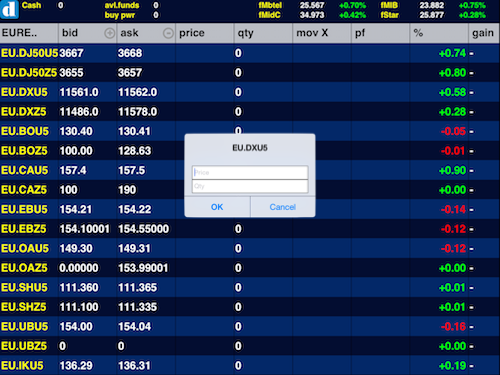This screenshot has width=500, height=375.
Task: Select instrument EU.OAZ5
Action: 24,268
